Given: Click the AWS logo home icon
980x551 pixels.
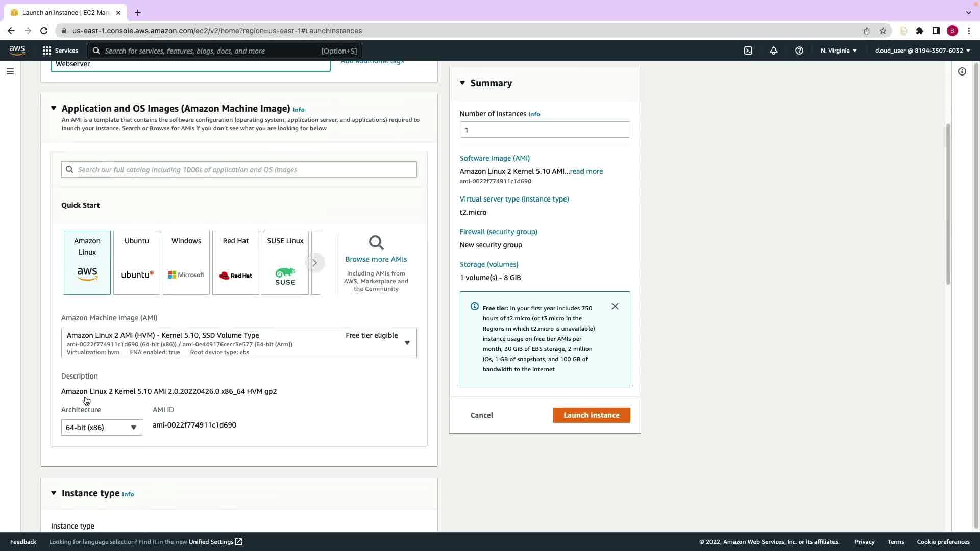Looking at the screenshot, I should (x=17, y=50).
